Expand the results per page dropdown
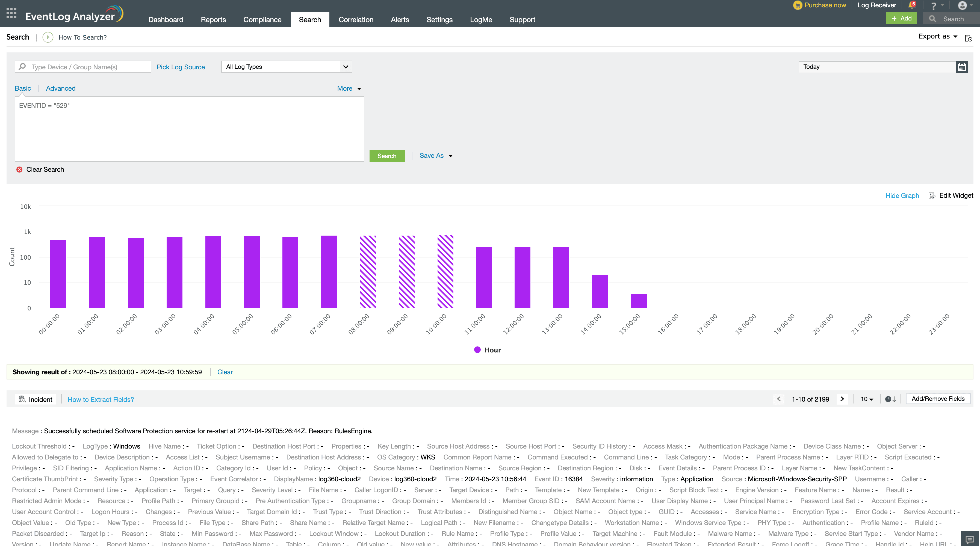The height and width of the screenshot is (546, 980). (x=867, y=399)
